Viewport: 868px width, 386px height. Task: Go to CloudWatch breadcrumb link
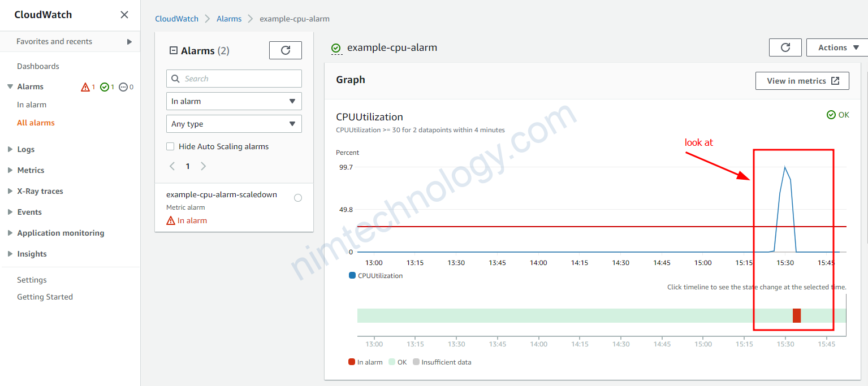coord(177,19)
